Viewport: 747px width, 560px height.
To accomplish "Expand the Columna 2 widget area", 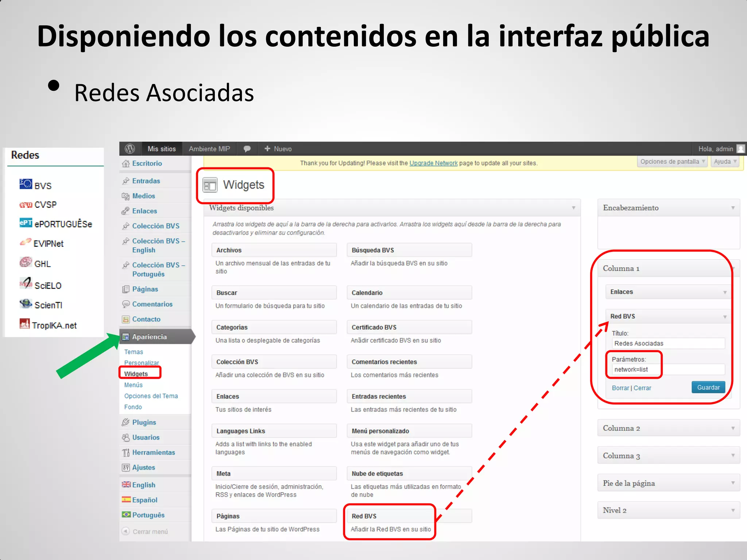I will 733,428.
